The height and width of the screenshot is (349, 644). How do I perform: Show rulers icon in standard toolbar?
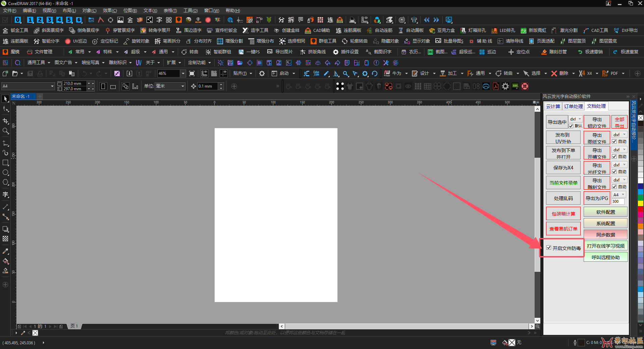tap(204, 73)
